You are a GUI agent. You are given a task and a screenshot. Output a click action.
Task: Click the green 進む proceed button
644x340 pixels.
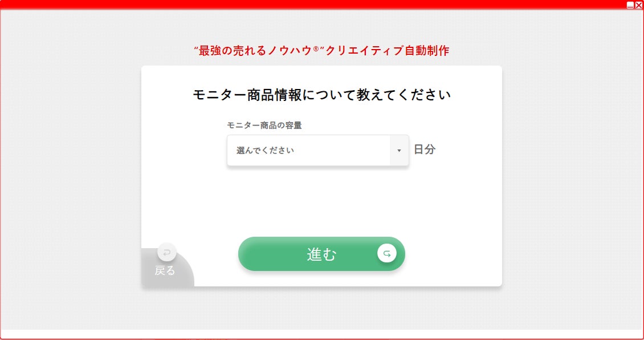coord(321,254)
